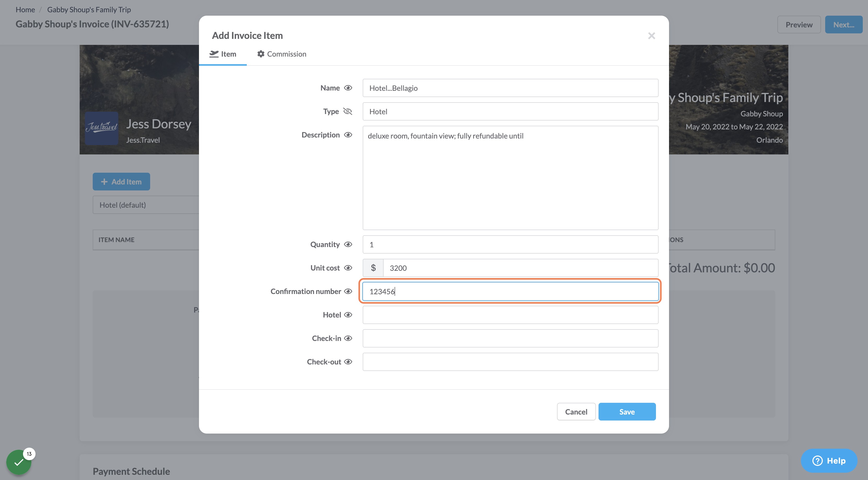Click the Jess.Travel logo thumbnail
The image size is (868, 480).
pyautogui.click(x=101, y=128)
